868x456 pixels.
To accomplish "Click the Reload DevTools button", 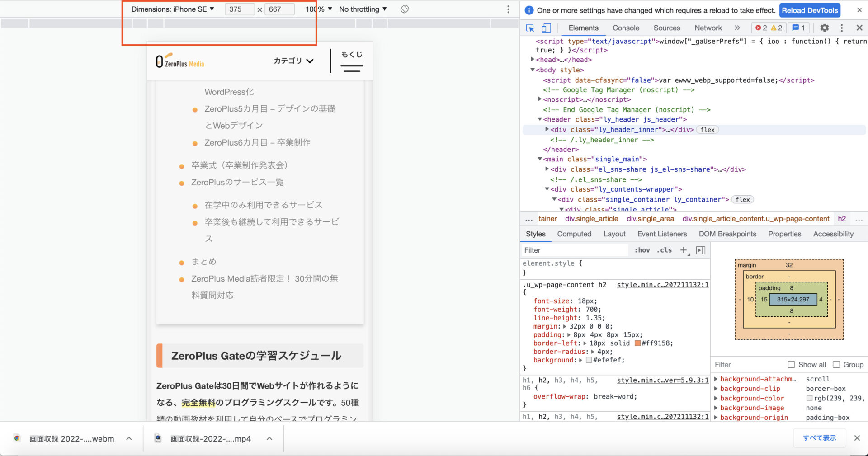I will coord(810,10).
